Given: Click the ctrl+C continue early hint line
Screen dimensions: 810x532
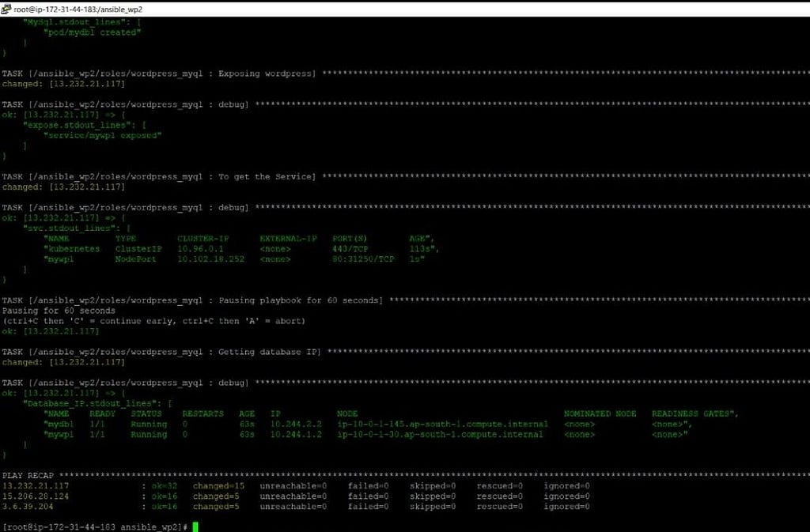Looking at the screenshot, I should coord(154,321).
